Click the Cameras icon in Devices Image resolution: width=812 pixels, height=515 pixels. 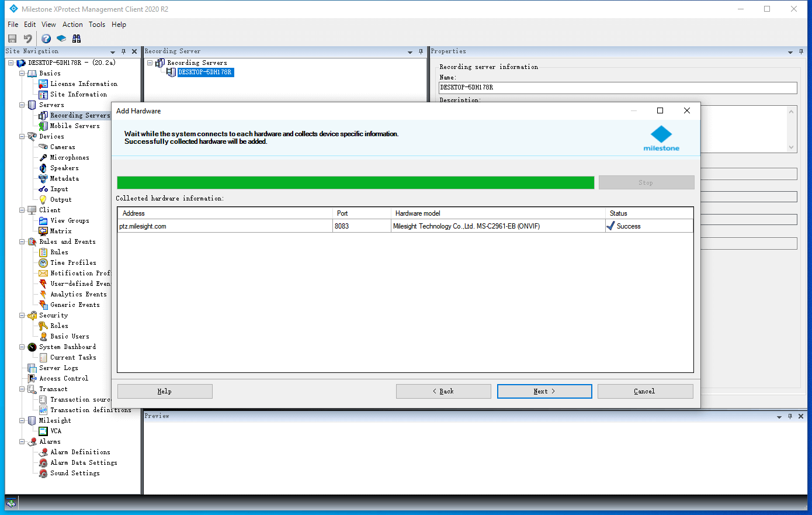(x=43, y=147)
